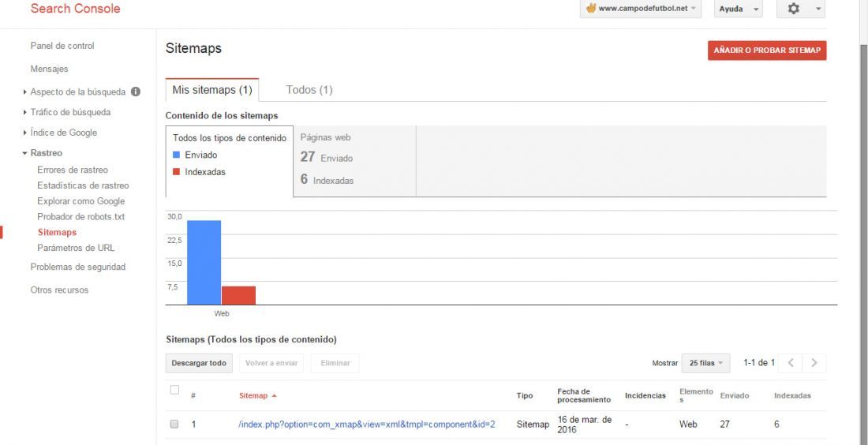
Task: Collapse the Rastreo section
Action: (x=25, y=153)
